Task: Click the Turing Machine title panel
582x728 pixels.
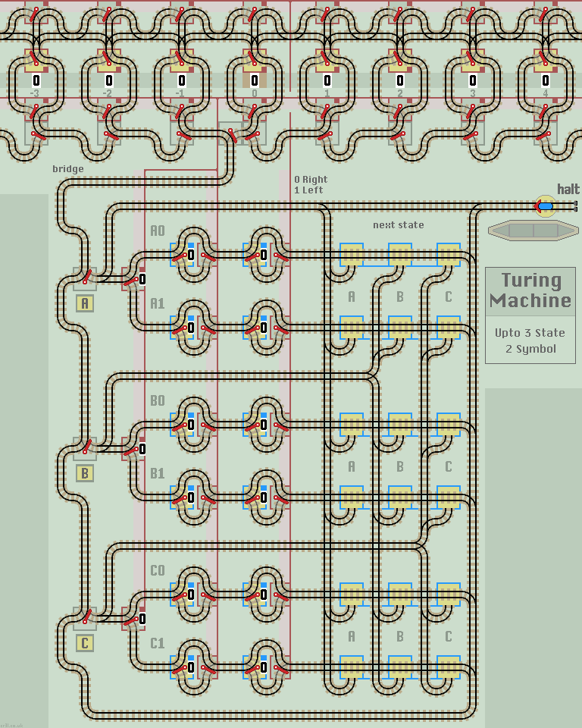Action: tap(530, 291)
